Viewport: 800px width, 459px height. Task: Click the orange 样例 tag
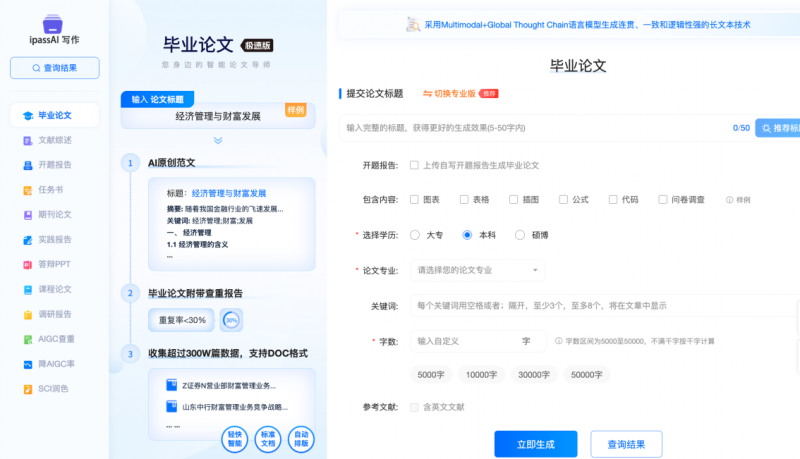click(x=295, y=110)
